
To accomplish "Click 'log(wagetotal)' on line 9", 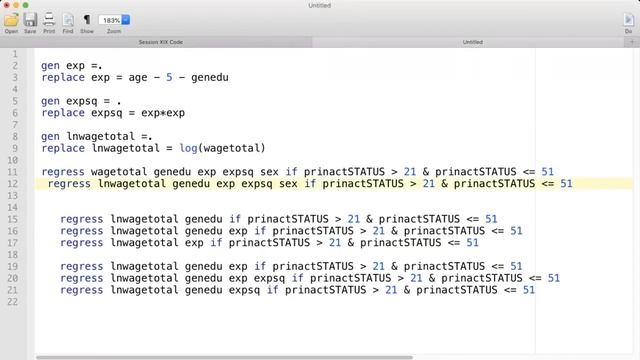I will tap(222, 148).
